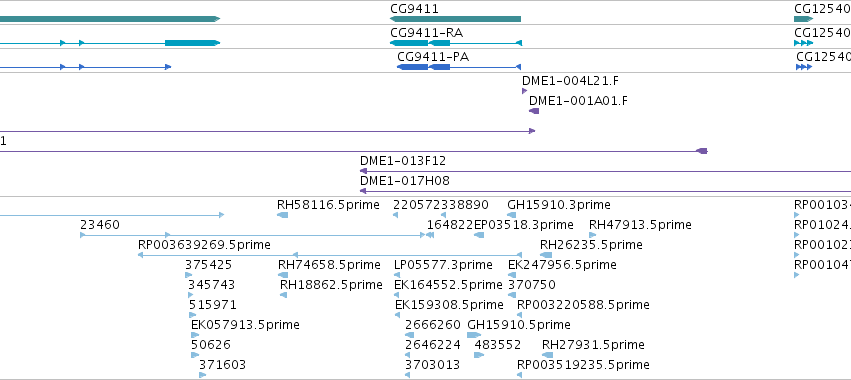This screenshot has height=380, width=851.
Task: Click the DME1-013F12 label
Action: [403, 161]
